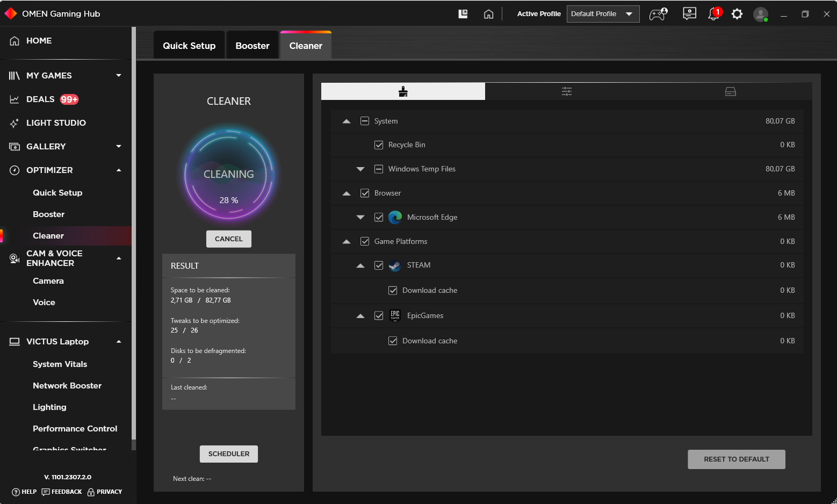Click the VICTUS Laptop icon
The height and width of the screenshot is (504, 837).
tap(15, 342)
